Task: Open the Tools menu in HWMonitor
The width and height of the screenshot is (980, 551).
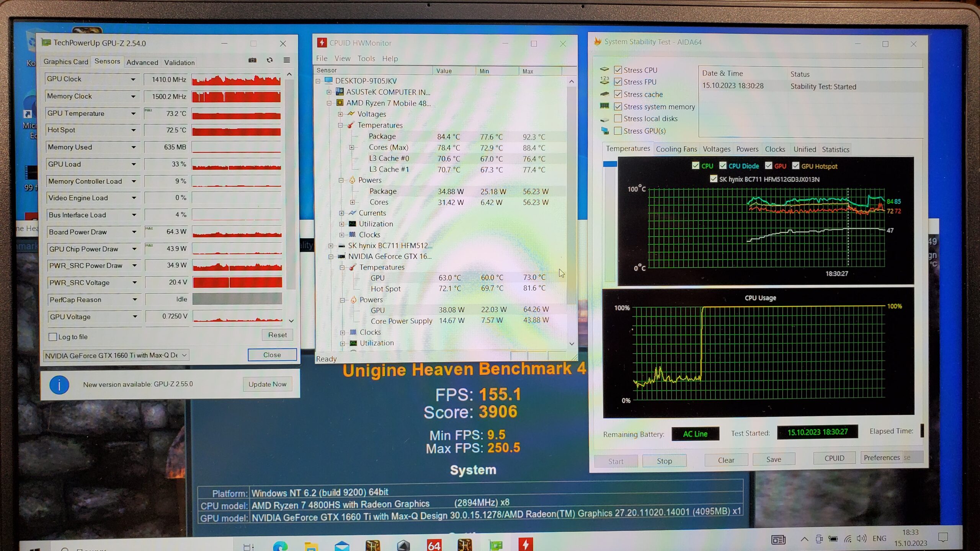Action: (x=366, y=59)
